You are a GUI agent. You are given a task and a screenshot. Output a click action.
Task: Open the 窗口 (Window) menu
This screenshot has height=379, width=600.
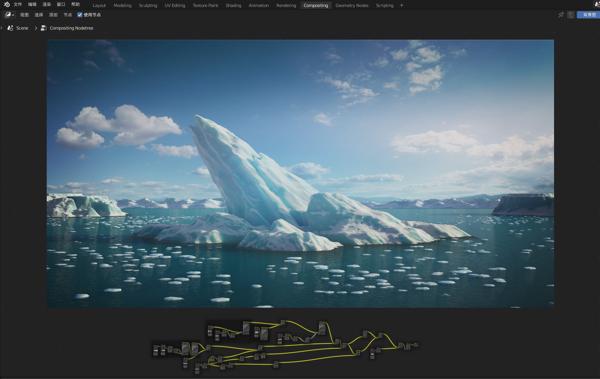point(61,5)
